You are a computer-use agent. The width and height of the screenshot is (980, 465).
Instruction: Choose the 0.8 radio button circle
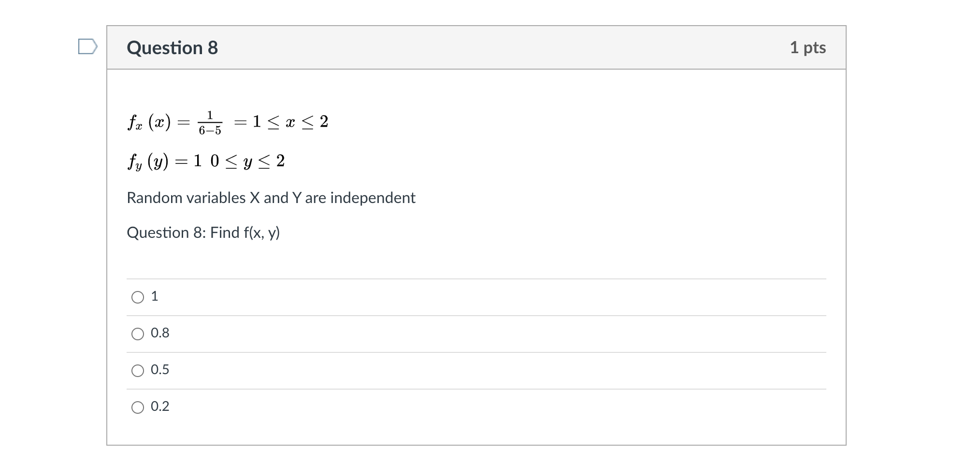138,334
